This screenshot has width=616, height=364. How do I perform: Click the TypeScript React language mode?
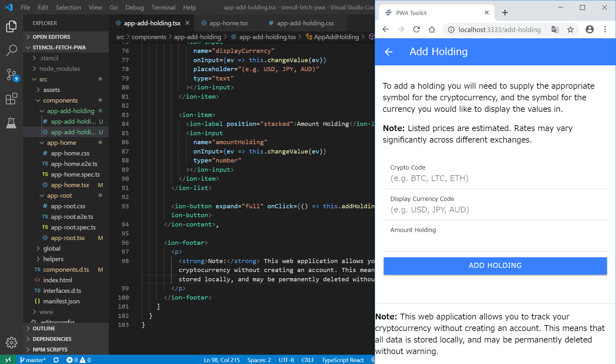pos(343,360)
